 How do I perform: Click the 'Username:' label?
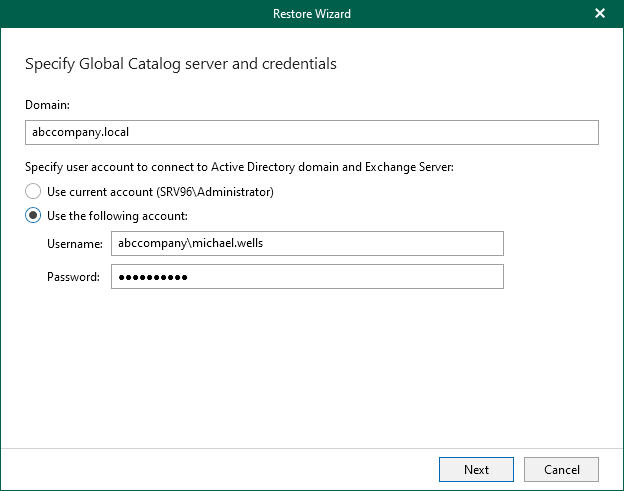coord(74,244)
